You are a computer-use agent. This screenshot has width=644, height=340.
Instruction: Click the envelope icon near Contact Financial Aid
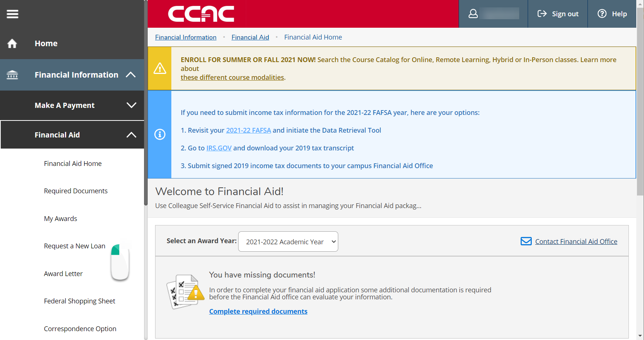click(x=526, y=241)
